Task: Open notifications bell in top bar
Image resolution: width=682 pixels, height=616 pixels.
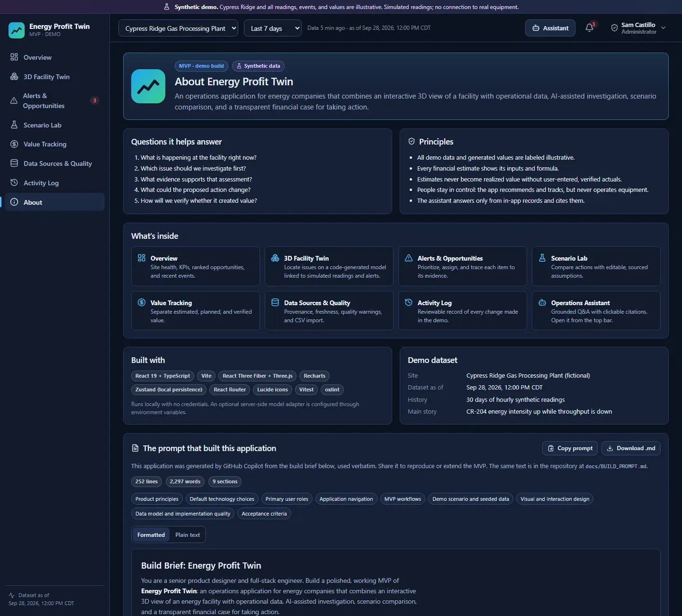Action: coord(590,28)
